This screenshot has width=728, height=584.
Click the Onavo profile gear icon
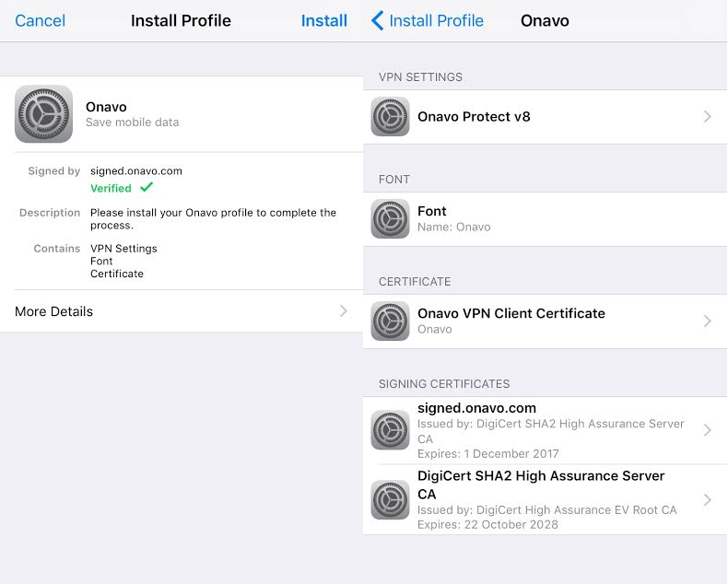(x=43, y=113)
